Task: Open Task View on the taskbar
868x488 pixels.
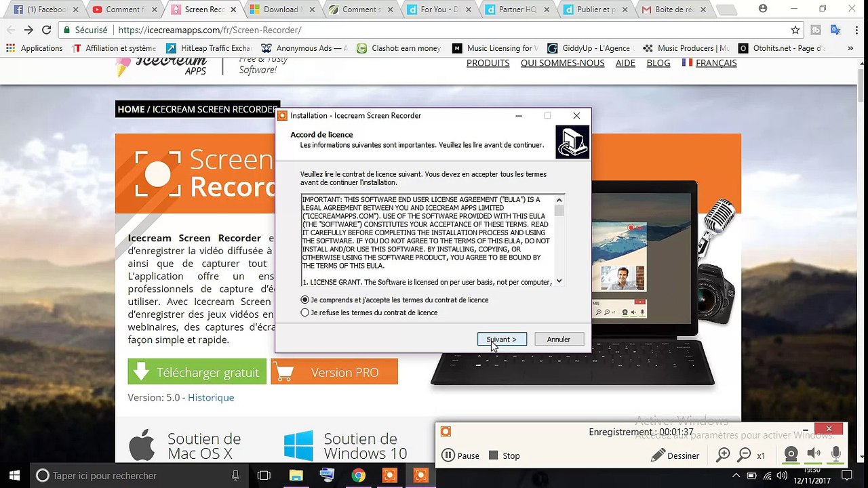Action: (x=264, y=475)
